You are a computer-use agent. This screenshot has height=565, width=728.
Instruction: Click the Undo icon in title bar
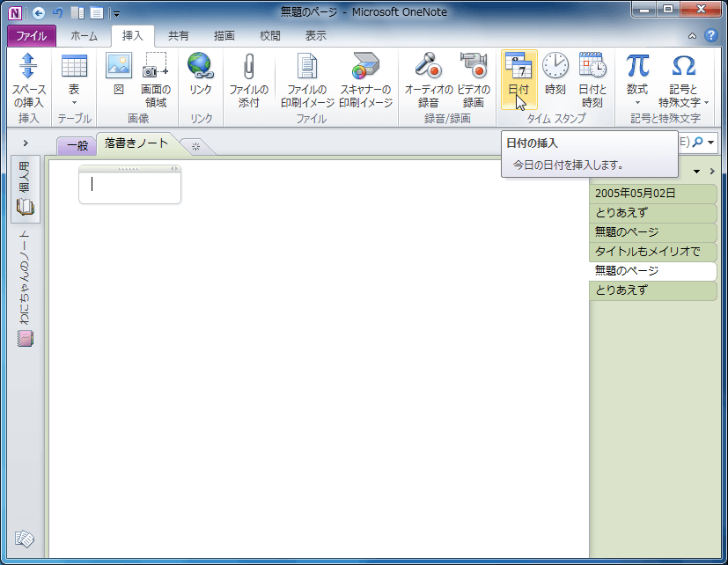pyautogui.click(x=57, y=12)
